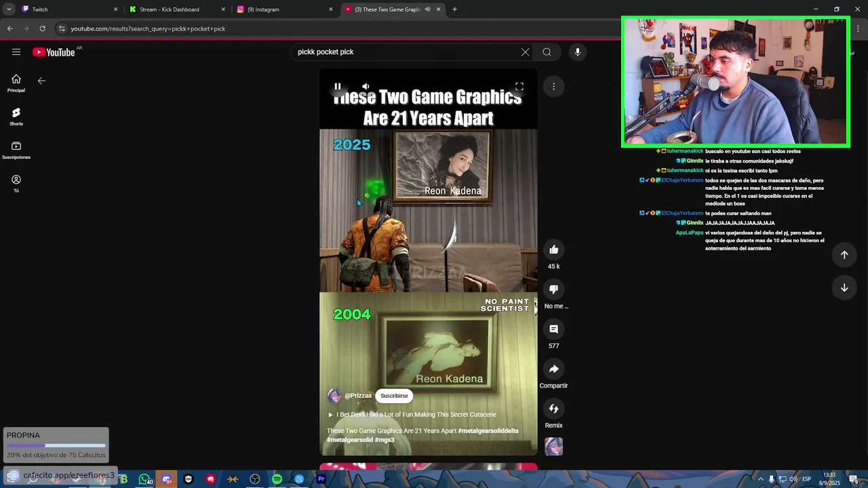Open the #metalgearsoliddelta hashtag
This screenshot has height=488, width=868.
pyautogui.click(x=488, y=431)
